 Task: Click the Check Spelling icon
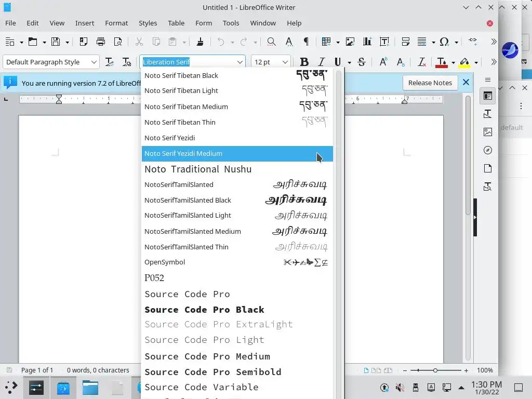(x=289, y=42)
